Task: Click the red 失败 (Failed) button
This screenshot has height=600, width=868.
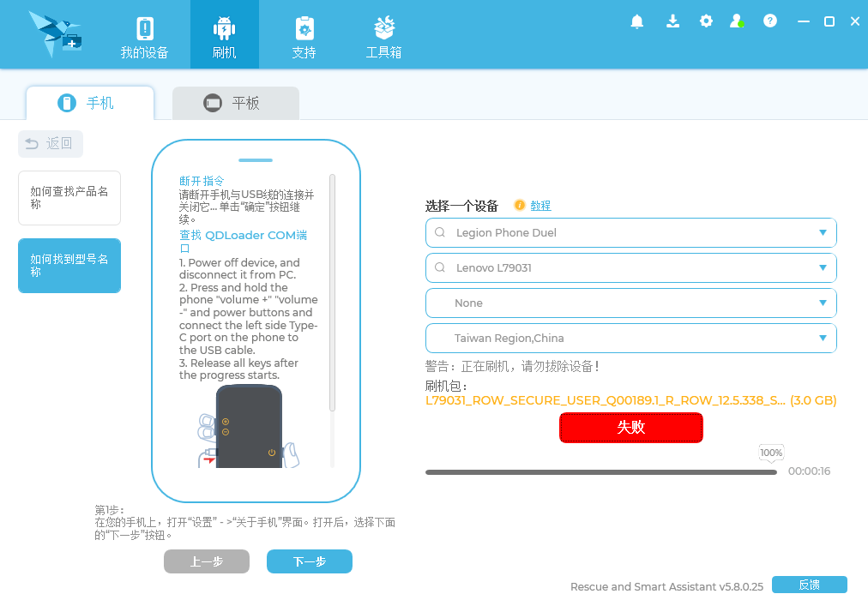Action: tap(631, 428)
